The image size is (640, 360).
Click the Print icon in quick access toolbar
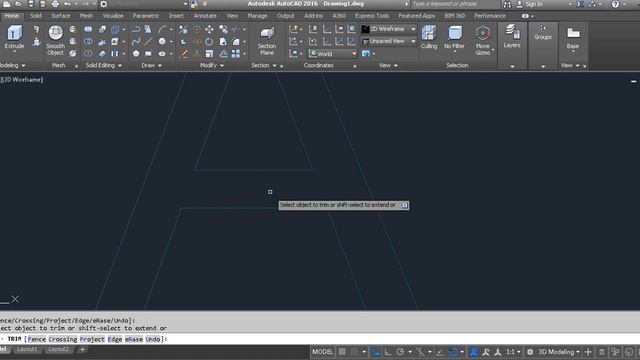55,4
